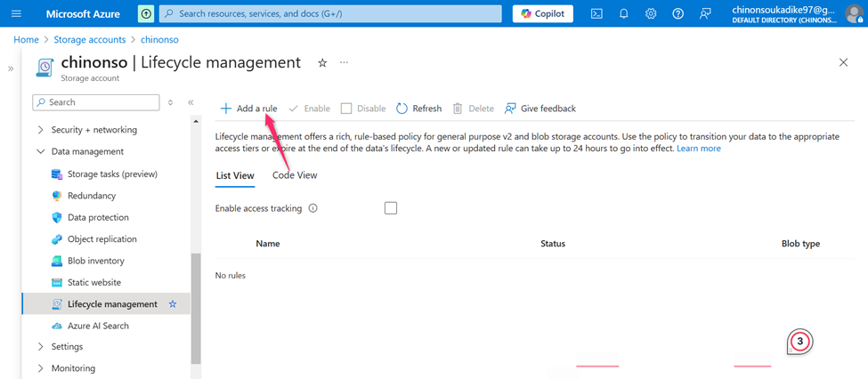Screen dimensions: 868x379
Task: Click the resource menu Search field
Action: (x=96, y=102)
